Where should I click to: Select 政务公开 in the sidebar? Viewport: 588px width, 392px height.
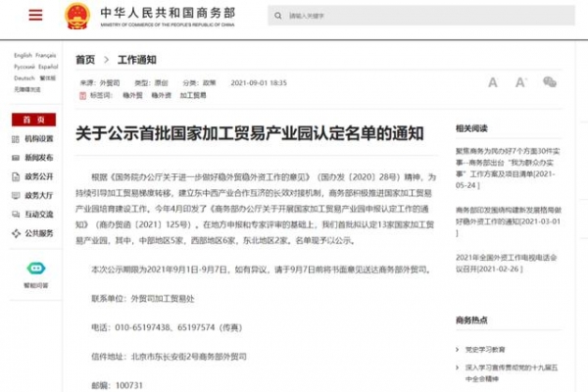39,177
